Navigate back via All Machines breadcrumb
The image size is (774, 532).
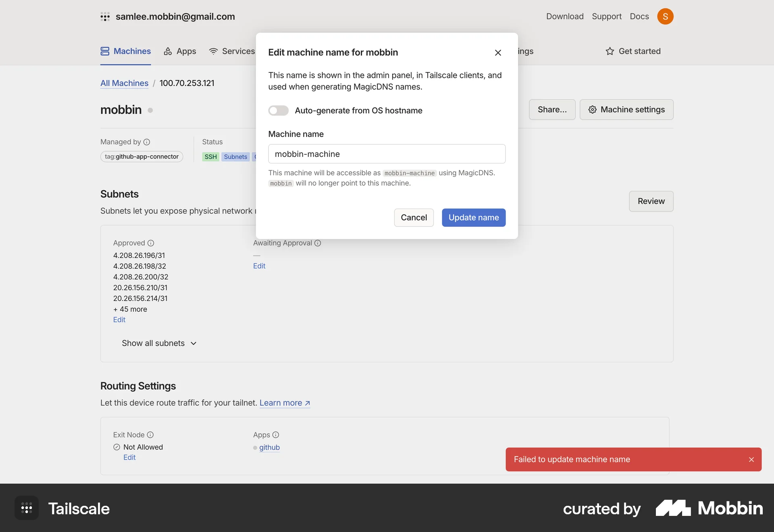(x=124, y=83)
